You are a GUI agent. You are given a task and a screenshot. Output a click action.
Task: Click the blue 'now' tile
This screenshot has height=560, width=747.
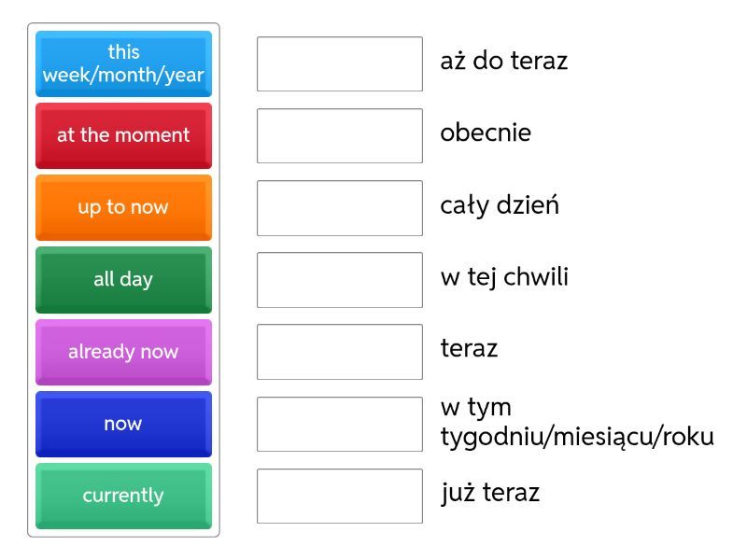pos(123,424)
